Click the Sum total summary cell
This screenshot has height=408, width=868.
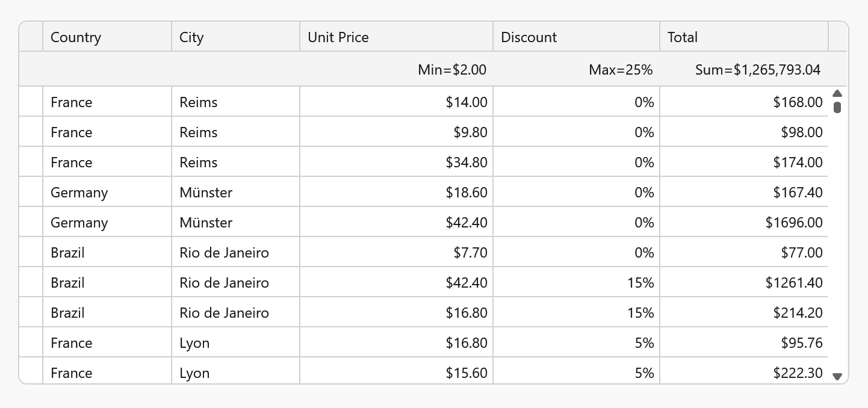click(x=757, y=70)
